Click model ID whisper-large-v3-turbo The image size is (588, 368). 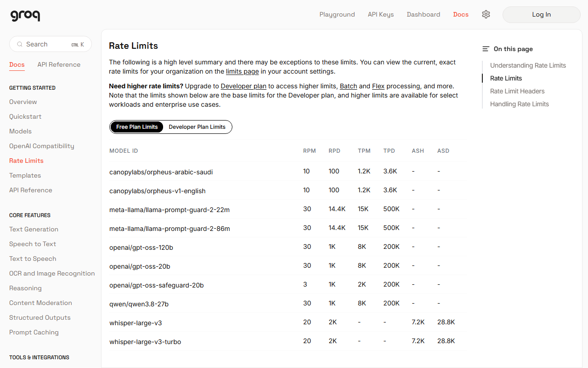point(145,342)
